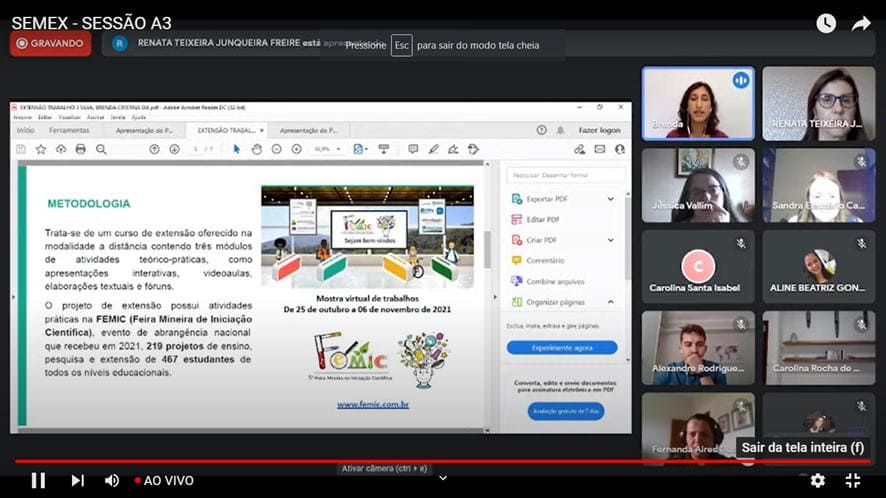
Task: Collapse the right tools pane arrow
Action: [495, 297]
